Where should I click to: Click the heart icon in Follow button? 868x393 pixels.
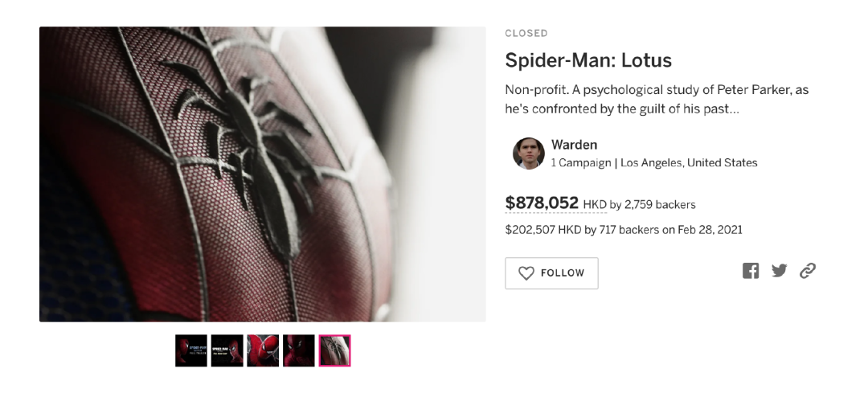coord(526,273)
